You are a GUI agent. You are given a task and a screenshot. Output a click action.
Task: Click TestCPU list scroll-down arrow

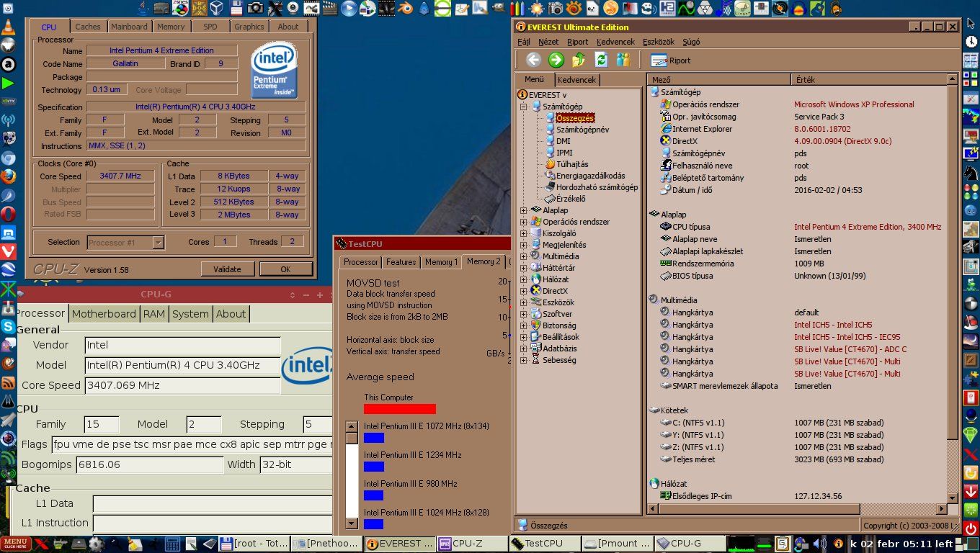(352, 523)
